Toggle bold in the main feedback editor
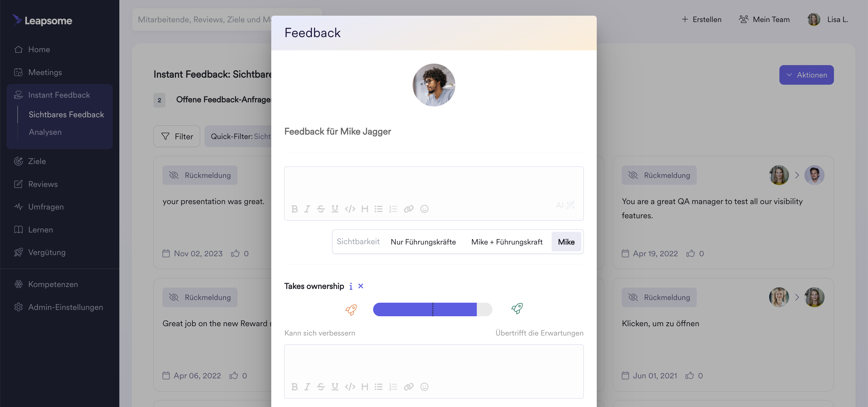The height and width of the screenshot is (407, 868). (x=294, y=209)
